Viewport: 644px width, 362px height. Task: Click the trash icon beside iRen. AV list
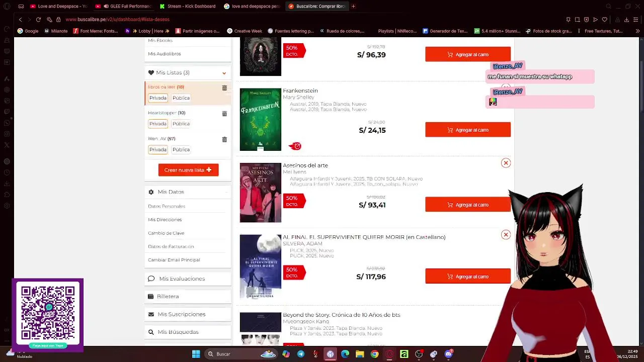[x=224, y=139]
